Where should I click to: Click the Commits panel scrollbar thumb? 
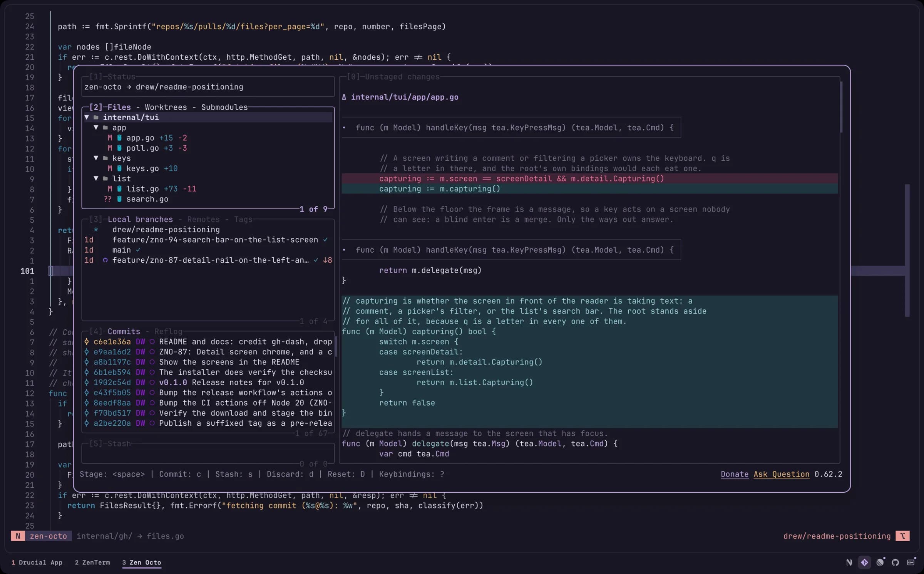(336, 347)
